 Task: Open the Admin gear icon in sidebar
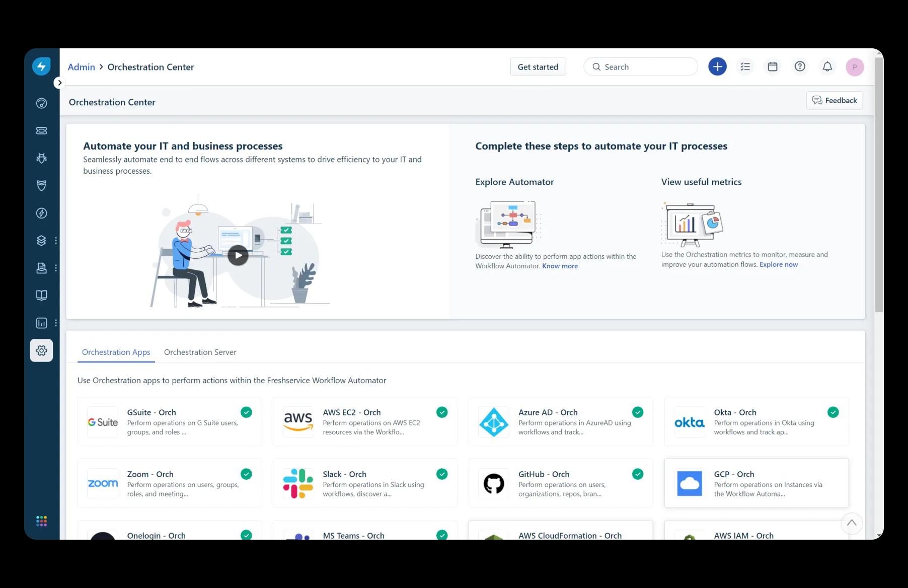[x=41, y=350]
